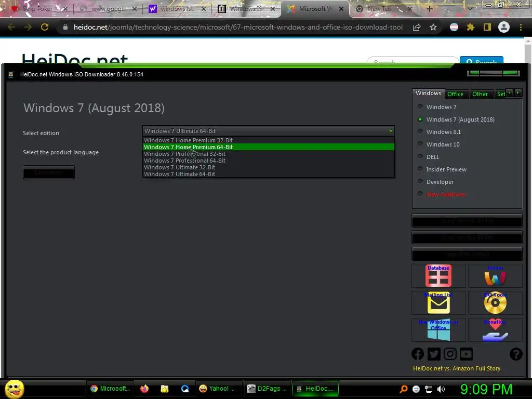Click the orange search magnifier tray icon
Screen dimensions: 532x399
404,389
